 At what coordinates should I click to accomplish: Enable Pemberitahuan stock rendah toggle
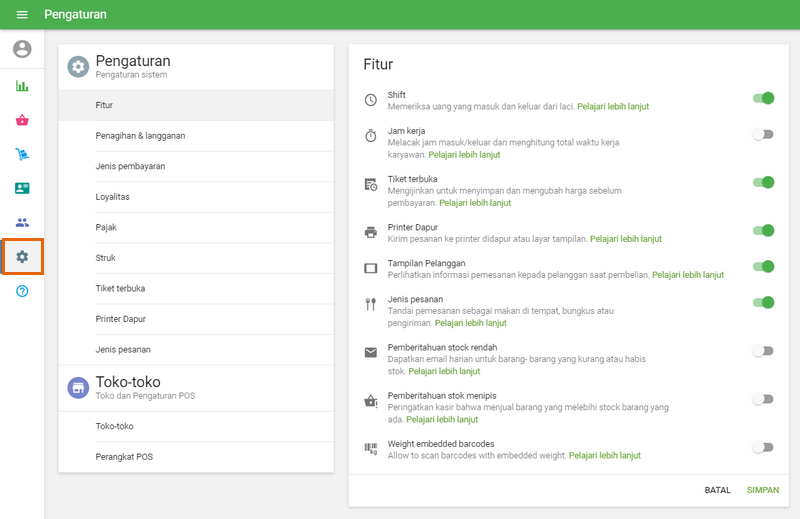coord(764,351)
